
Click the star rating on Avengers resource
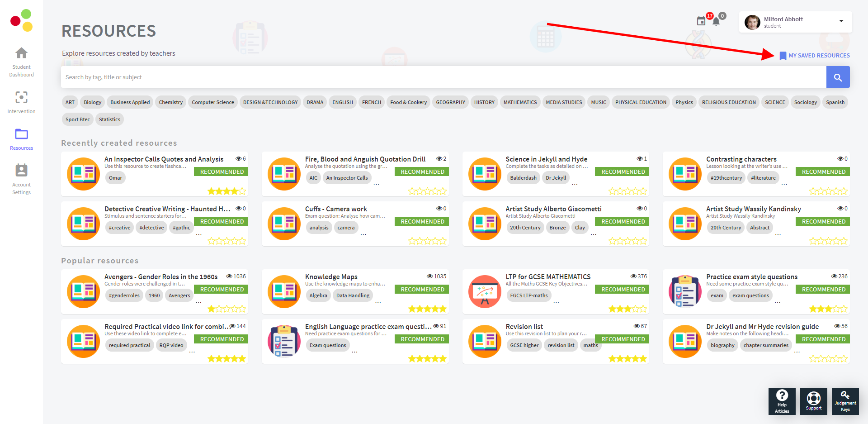click(226, 309)
